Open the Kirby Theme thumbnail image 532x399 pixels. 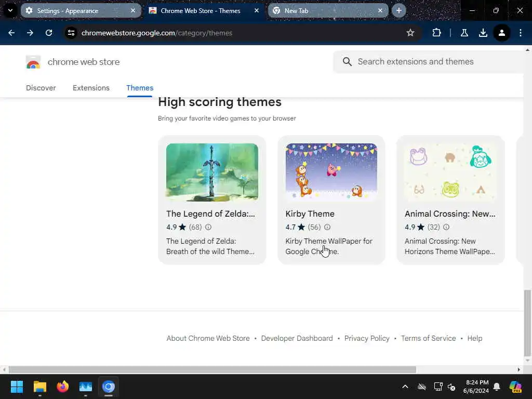click(331, 172)
